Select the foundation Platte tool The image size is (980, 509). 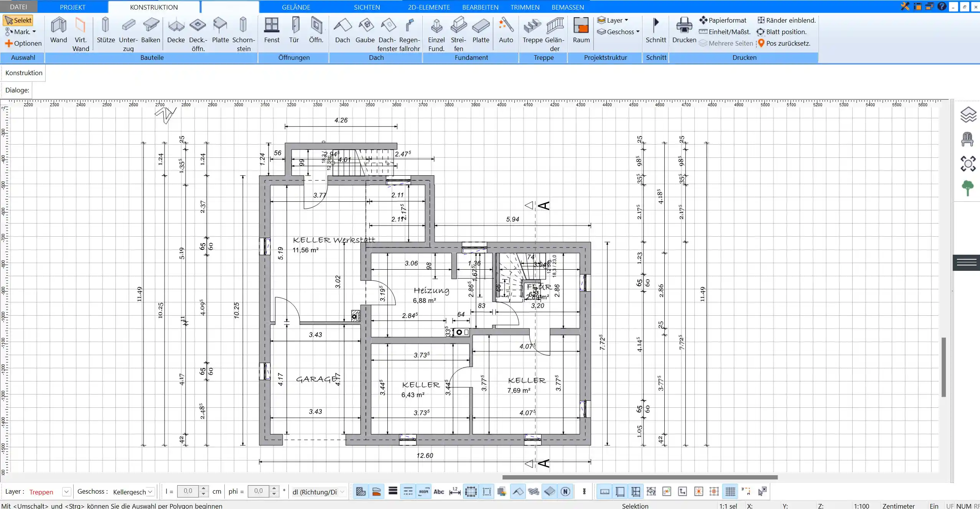pyautogui.click(x=481, y=30)
